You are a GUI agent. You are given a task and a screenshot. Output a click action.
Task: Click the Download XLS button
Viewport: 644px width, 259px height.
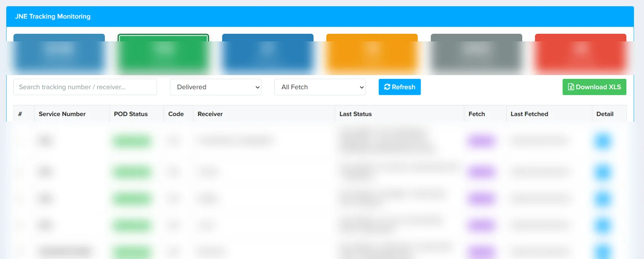point(594,87)
